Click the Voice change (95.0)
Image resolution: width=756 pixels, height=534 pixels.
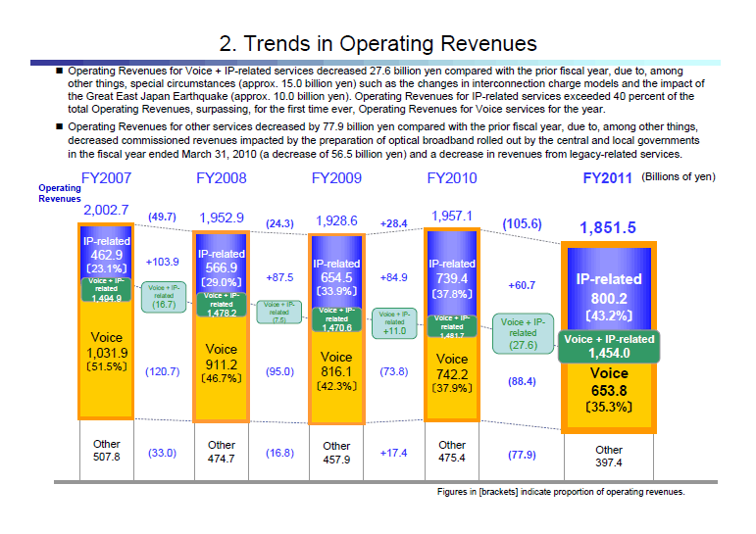coord(279,371)
